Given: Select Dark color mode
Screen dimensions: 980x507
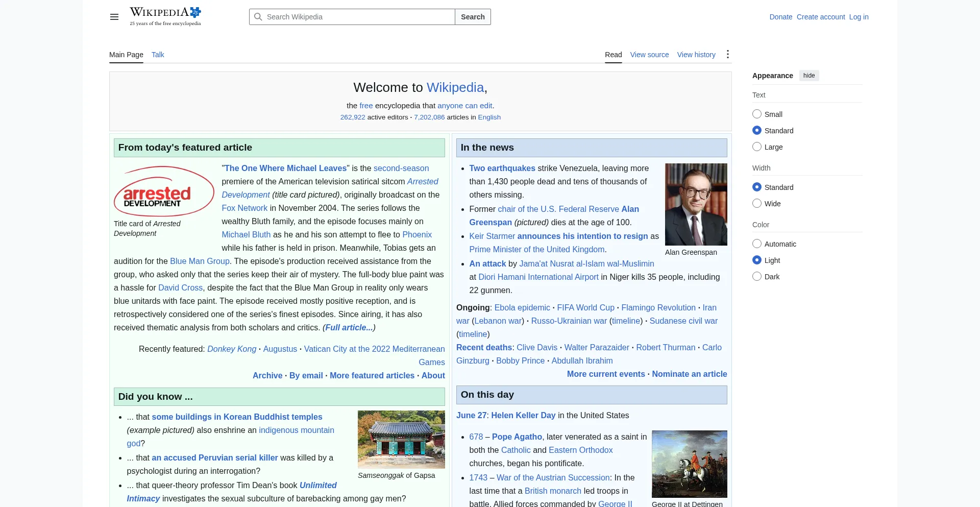Looking at the screenshot, I should point(757,277).
